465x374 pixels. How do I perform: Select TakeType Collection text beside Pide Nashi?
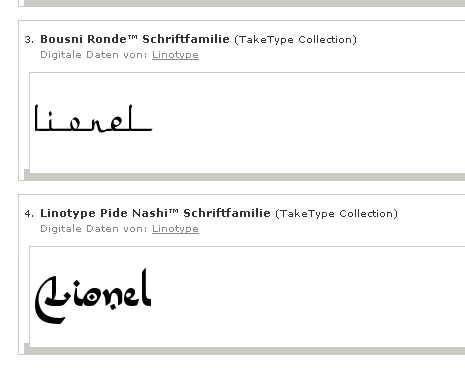pyautogui.click(x=336, y=214)
